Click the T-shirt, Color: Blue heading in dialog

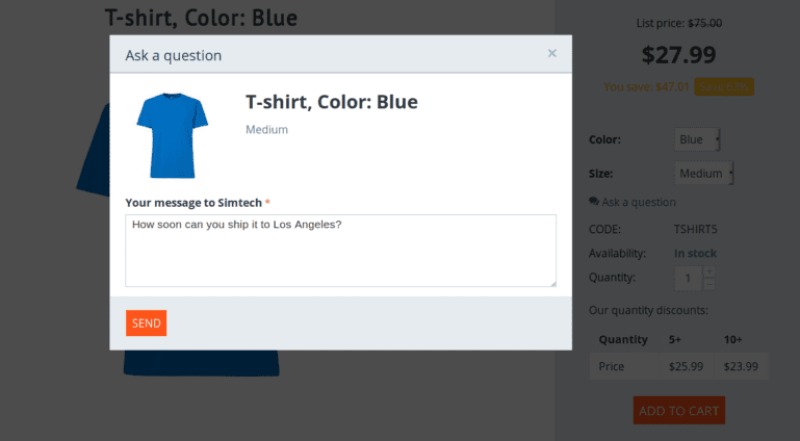tap(331, 102)
